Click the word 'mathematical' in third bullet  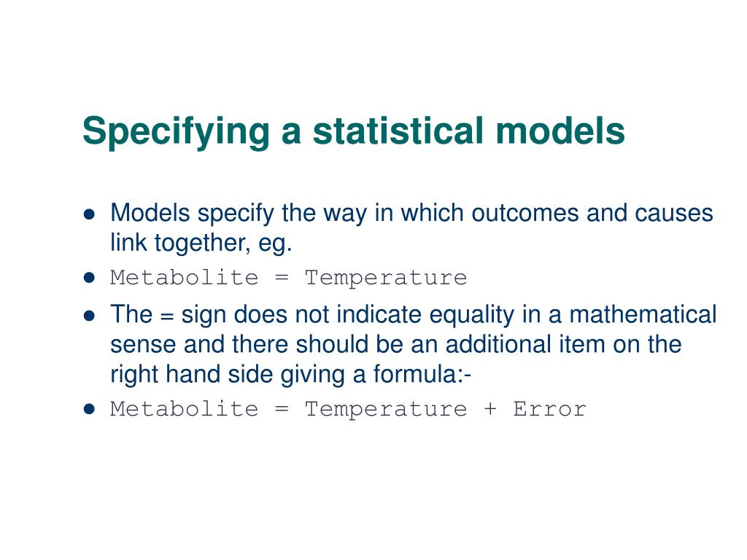click(x=643, y=314)
